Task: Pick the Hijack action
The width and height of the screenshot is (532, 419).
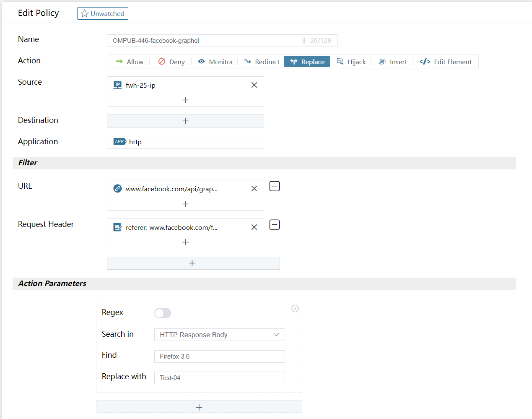Action: [x=351, y=62]
